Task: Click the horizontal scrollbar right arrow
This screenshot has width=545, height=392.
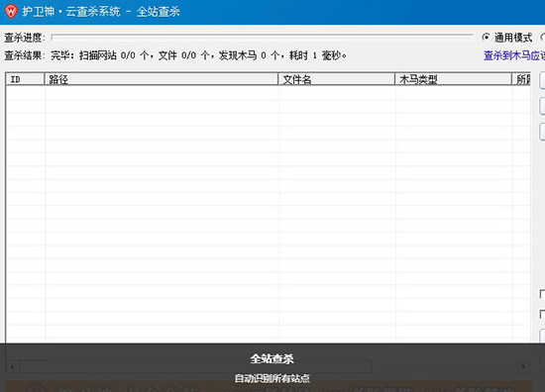Action: click(x=523, y=366)
